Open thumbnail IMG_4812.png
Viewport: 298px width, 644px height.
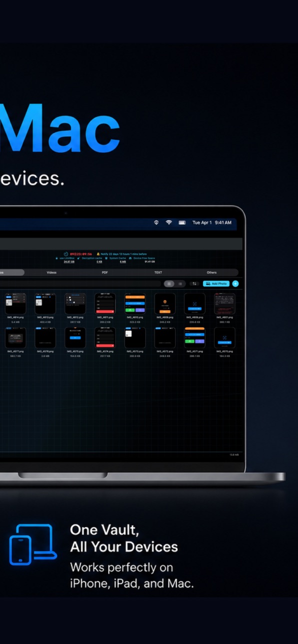[x=75, y=304]
